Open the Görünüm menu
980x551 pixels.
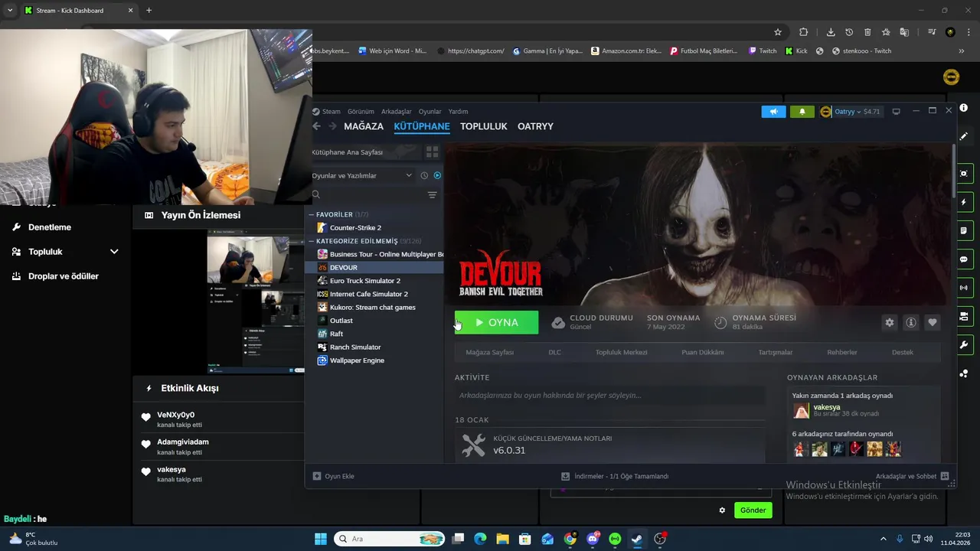(x=361, y=112)
